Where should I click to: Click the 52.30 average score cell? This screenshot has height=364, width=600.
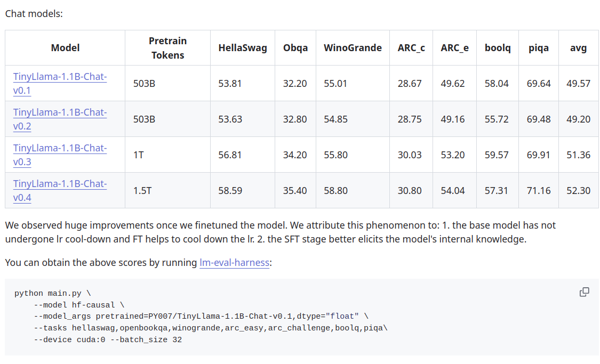coord(578,190)
